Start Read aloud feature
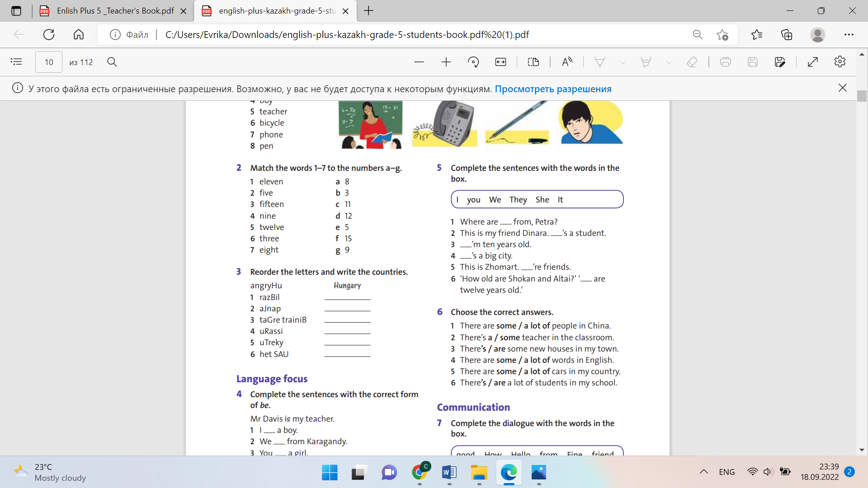868x488 pixels. 567,62
